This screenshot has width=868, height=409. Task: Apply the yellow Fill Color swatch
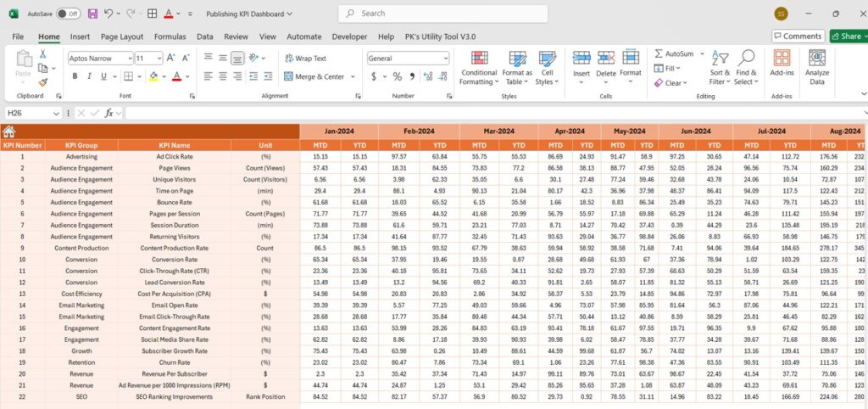click(x=153, y=76)
